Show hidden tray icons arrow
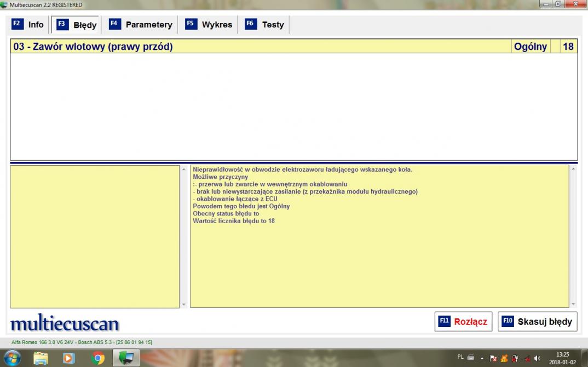Screen dimensions: 588x367 click(x=482, y=358)
